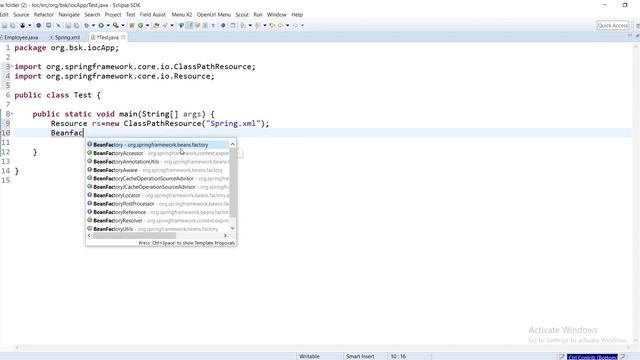This screenshot has height=360, width=640.
Task: Select the BeanFactoryResolver proposal
Action: 158,220
